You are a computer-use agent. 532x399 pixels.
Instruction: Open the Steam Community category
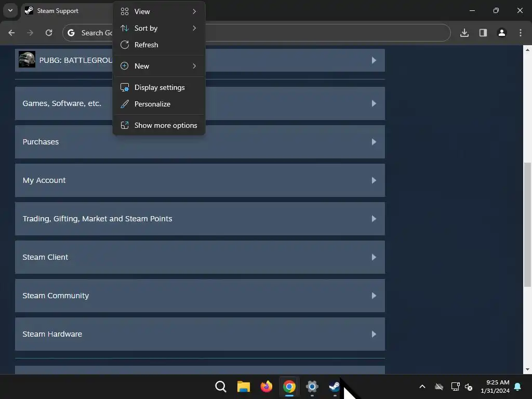[200, 296]
